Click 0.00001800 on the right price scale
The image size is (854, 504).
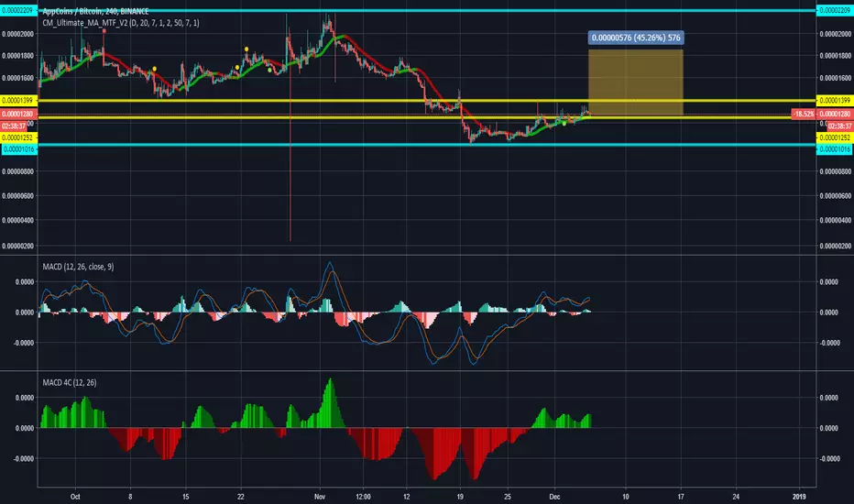[835, 56]
